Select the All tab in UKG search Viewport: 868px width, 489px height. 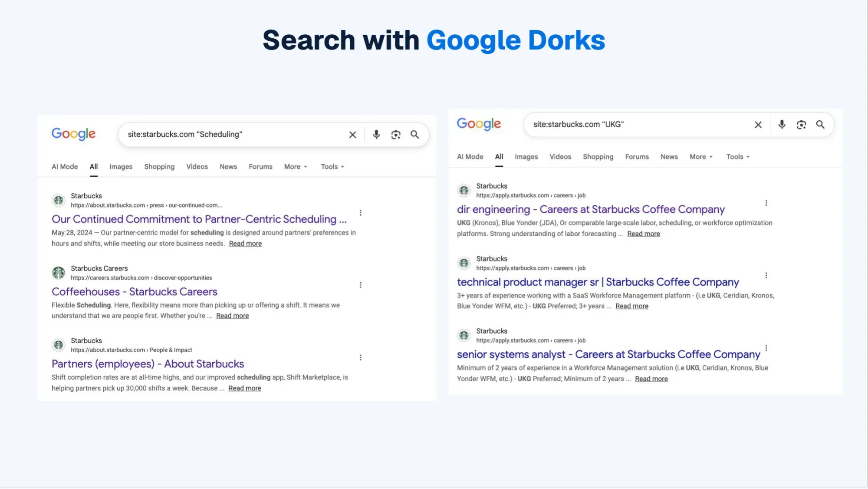pyautogui.click(x=499, y=157)
